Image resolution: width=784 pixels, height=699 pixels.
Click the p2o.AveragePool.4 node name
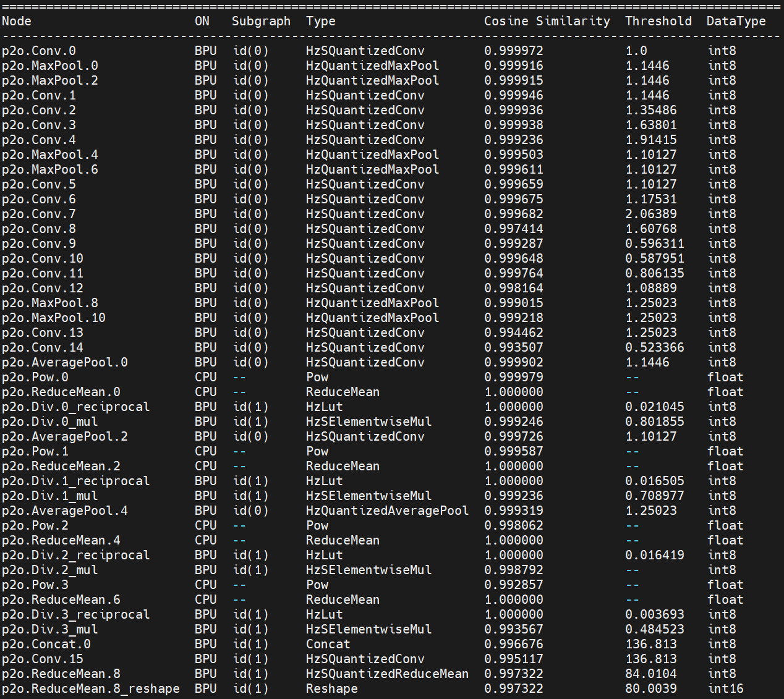tap(65, 510)
